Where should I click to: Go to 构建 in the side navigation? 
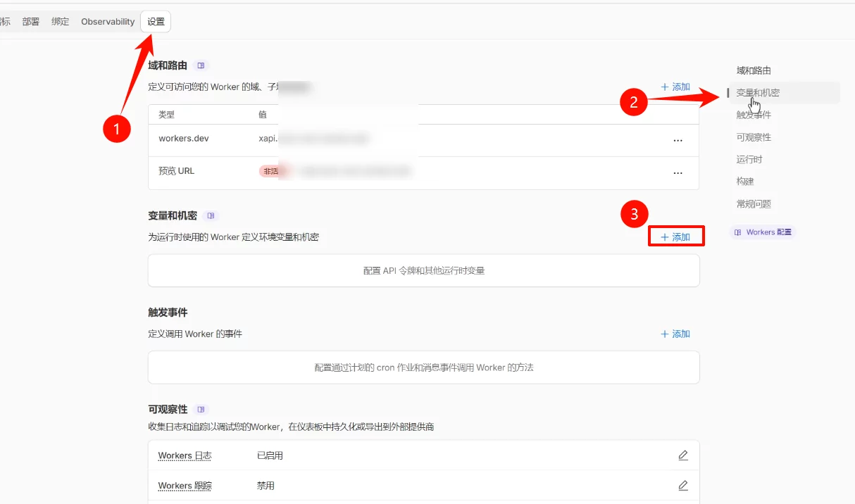coord(745,182)
